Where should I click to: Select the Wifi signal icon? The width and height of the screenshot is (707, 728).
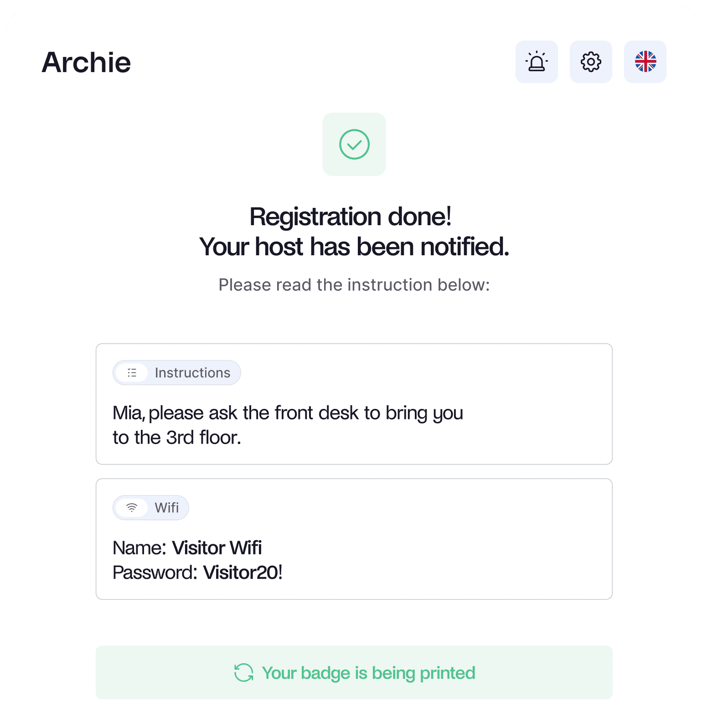(132, 507)
